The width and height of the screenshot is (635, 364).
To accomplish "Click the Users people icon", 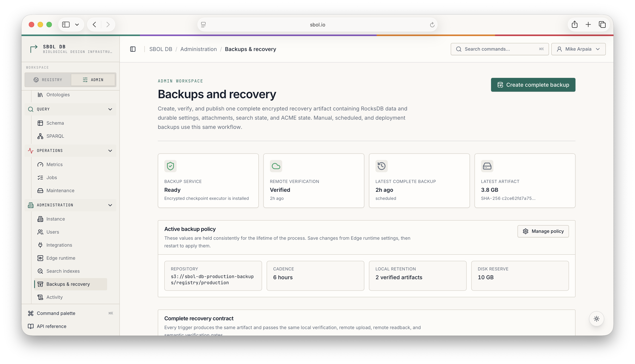I will (x=40, y=232).
